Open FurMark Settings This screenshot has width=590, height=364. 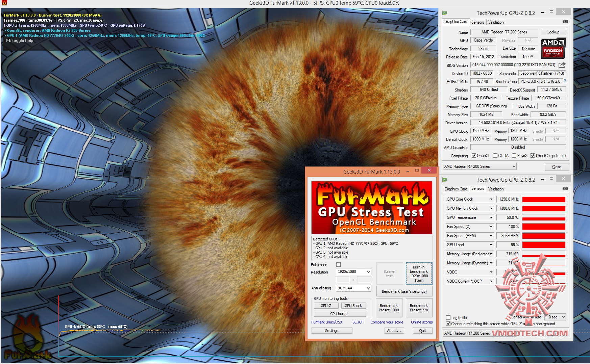[x=331, y=331]
